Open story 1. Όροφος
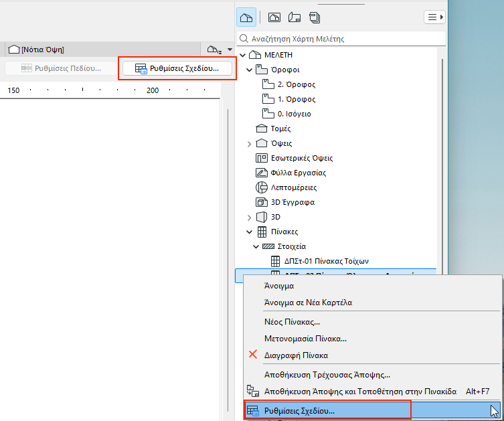 [297, 99]
